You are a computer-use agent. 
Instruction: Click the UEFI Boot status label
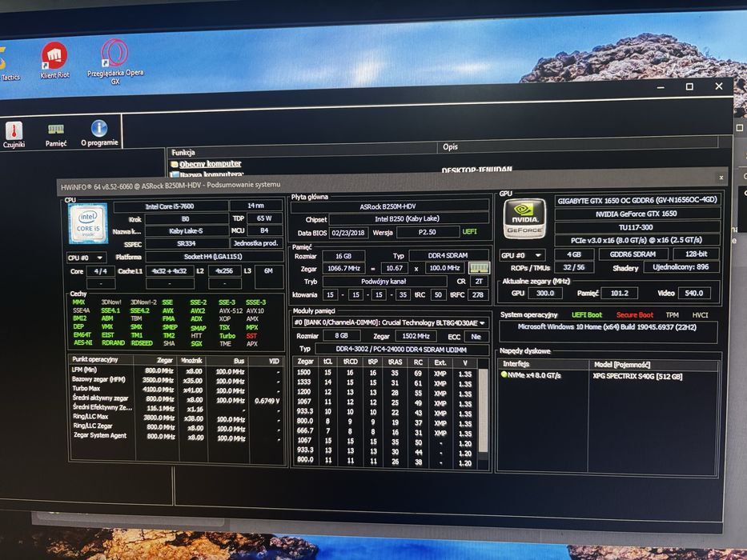(x=586, y=314)
